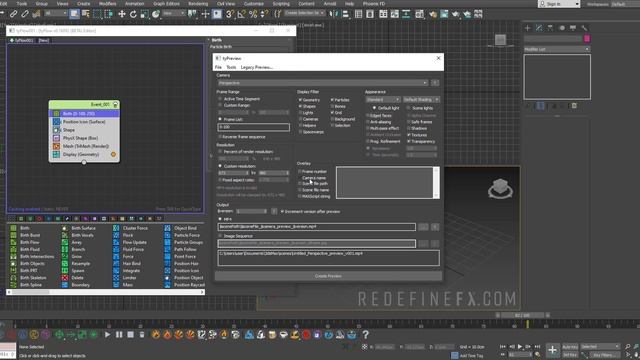The height and width of the screenshot is (360, 640).
Task: Select the Rotate tool in main toolbar
Action: (x=133, y=14)
